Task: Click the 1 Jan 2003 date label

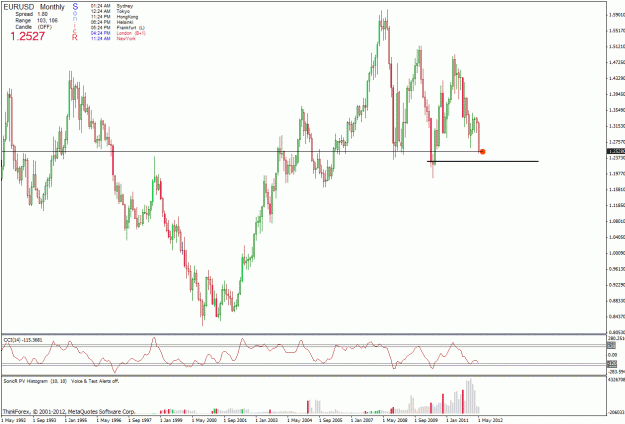Action: point(266,420)
